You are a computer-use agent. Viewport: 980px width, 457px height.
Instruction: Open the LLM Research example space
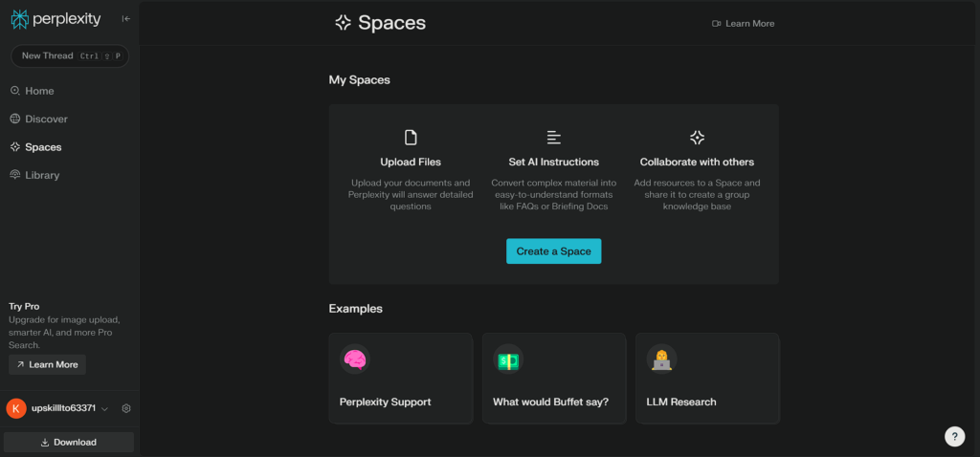pyautogui.click(x=707, y=379)
